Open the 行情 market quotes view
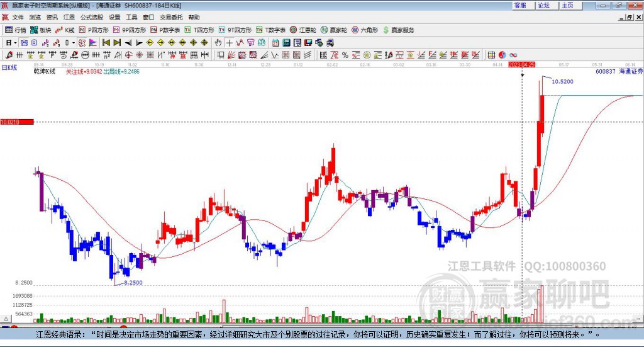 tap(15, 30)
